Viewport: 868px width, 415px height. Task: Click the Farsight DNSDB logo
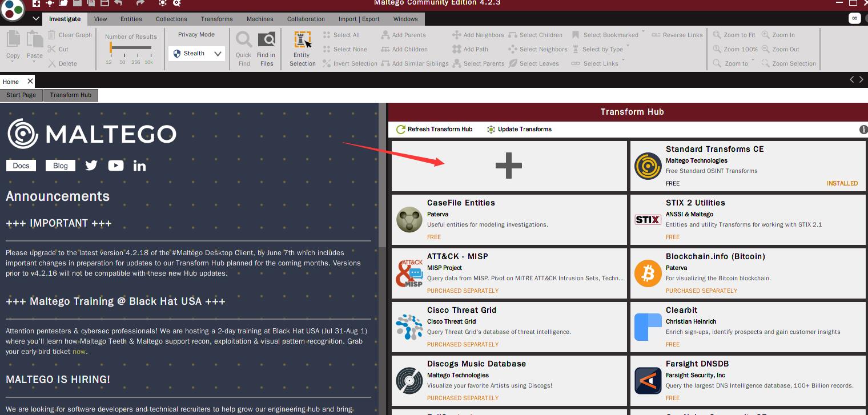pos(648,381)
